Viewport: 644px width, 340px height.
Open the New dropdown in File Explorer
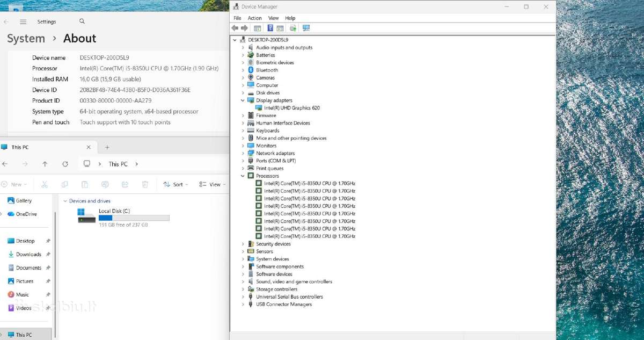click(14, 184)
